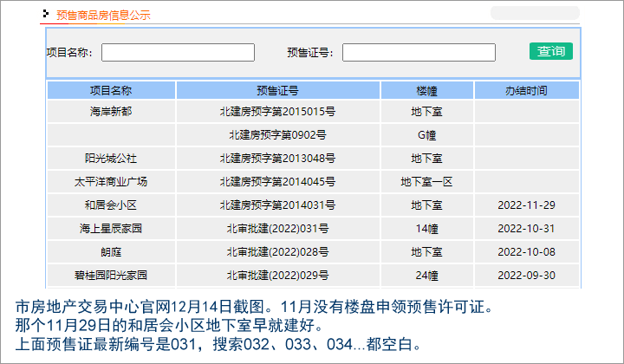
Task: Open the 碧桂园阳光家园 project entry
Action: click(111, 276)
